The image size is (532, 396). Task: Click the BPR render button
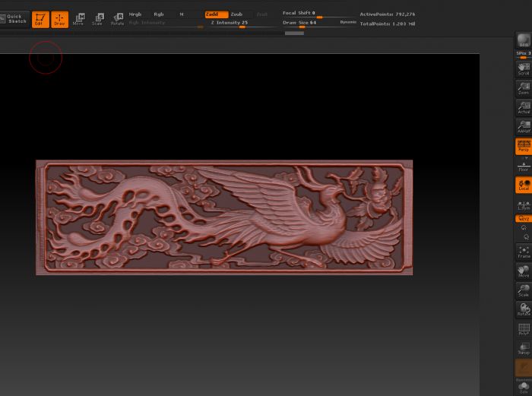524,40
